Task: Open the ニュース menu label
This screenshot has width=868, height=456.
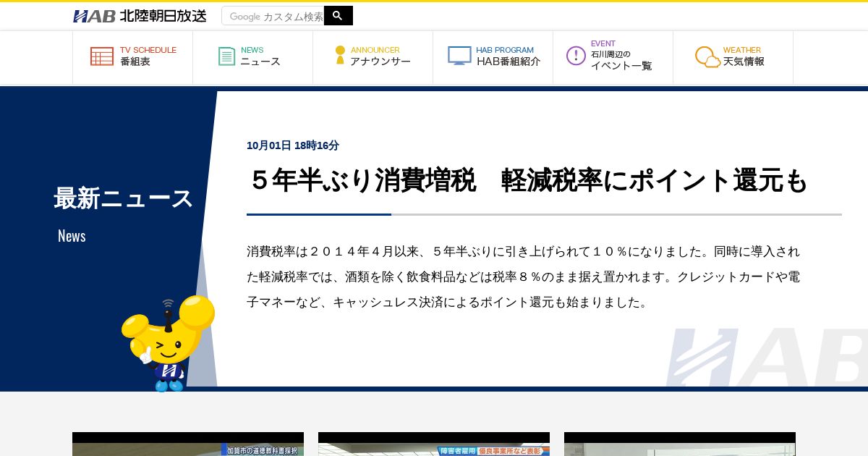Action: (x=260, y=62)
